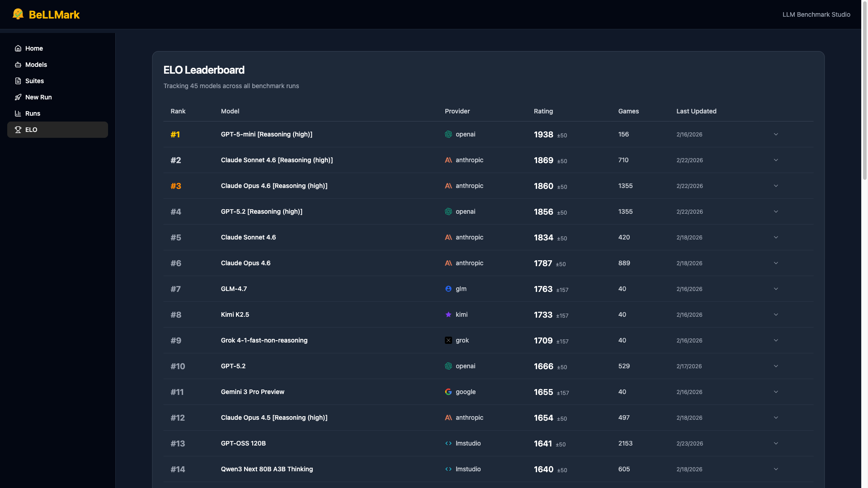Click the ELO trophy icon in sidebar

point(18,130)
